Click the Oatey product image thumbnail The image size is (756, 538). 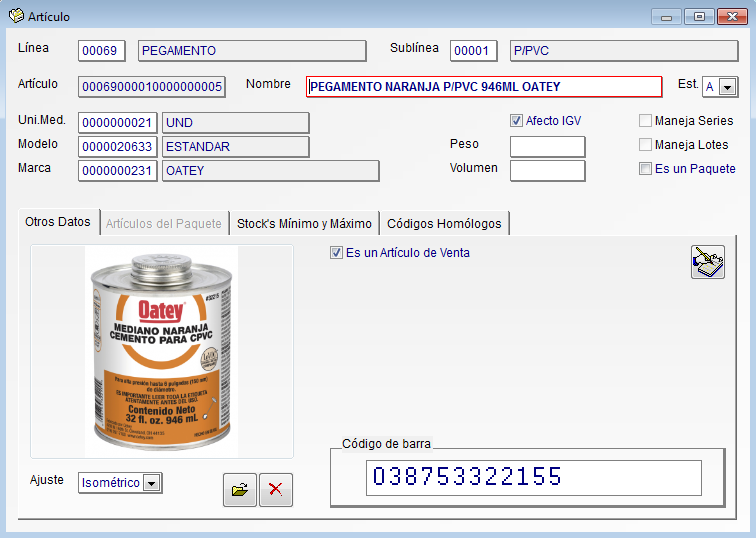pyautogui.click(x=162, y=351)
